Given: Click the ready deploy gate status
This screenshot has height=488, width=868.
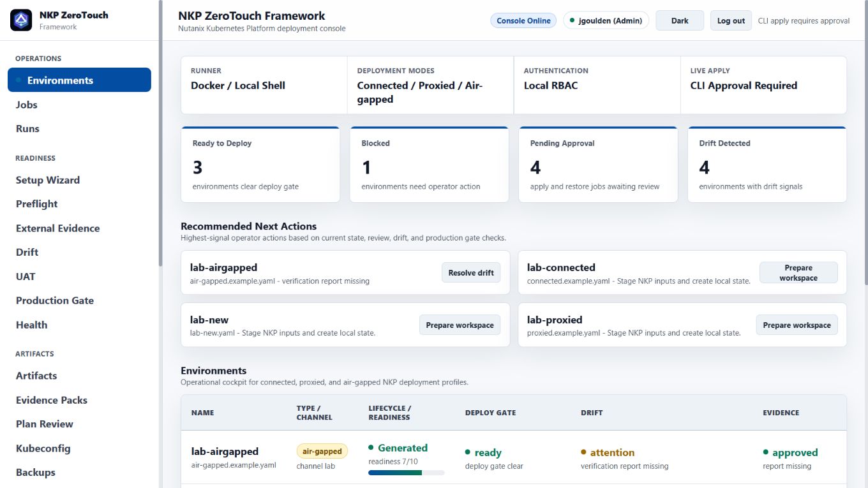Looking at the screenshot, I should click(483, 452).
